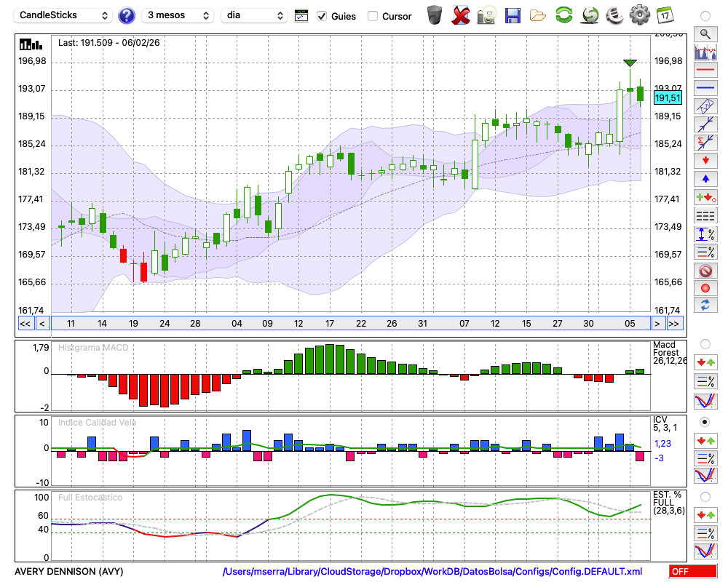728x582 pixels.
Task: Click the magnifying glass zoom tool
Action: [705, 33]
